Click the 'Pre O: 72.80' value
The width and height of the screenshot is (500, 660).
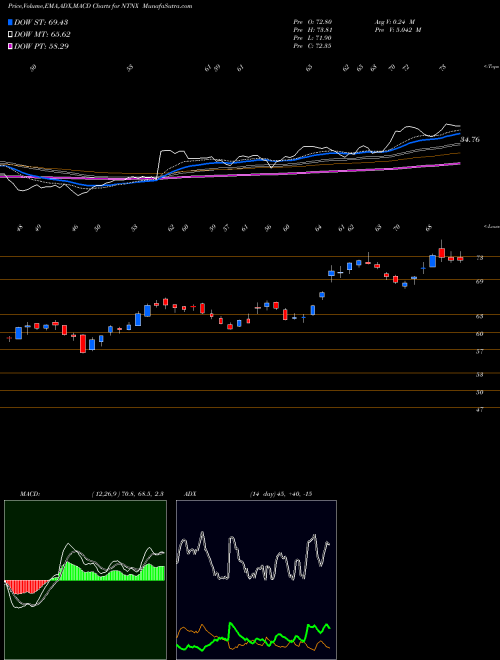point(313,22)
